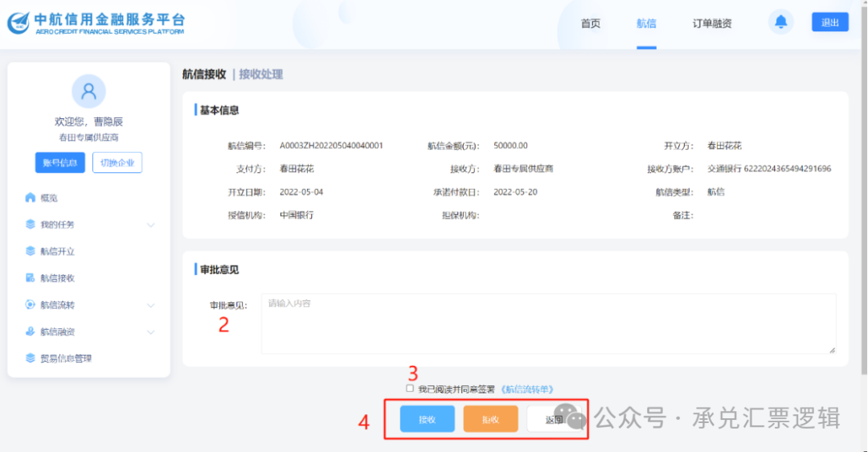Click the 贸易信息管理 sidebar icon
The image size is (868, 452).
click(x=31, y=358)
